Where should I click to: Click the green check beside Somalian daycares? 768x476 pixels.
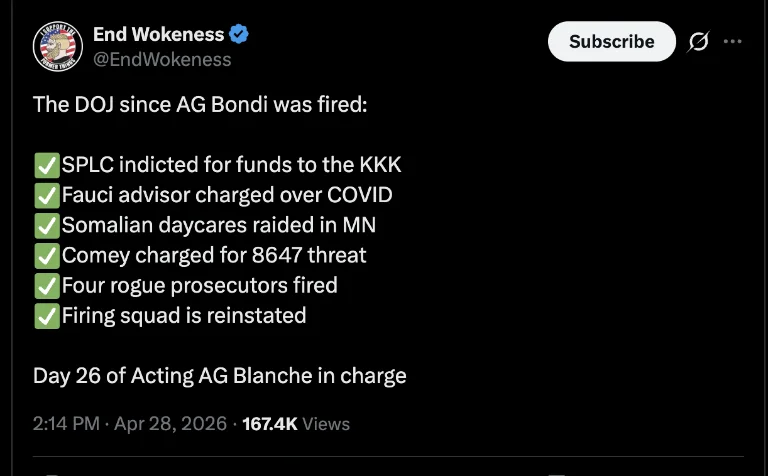46,225
